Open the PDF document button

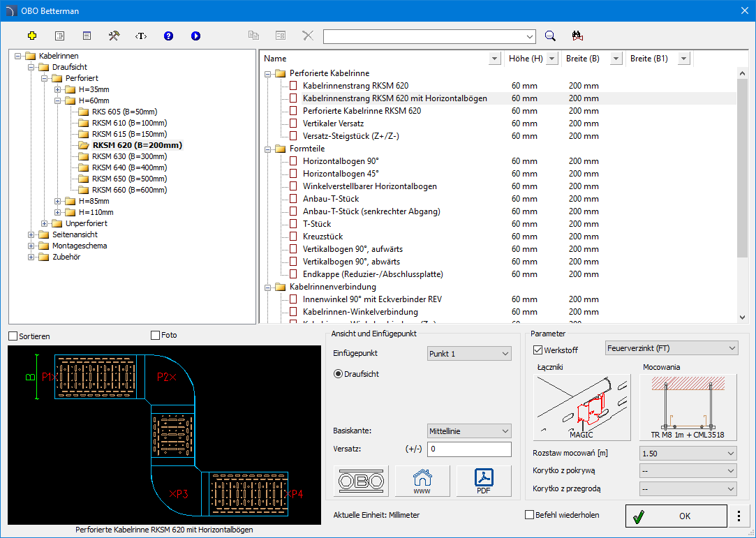coord(484,481)
